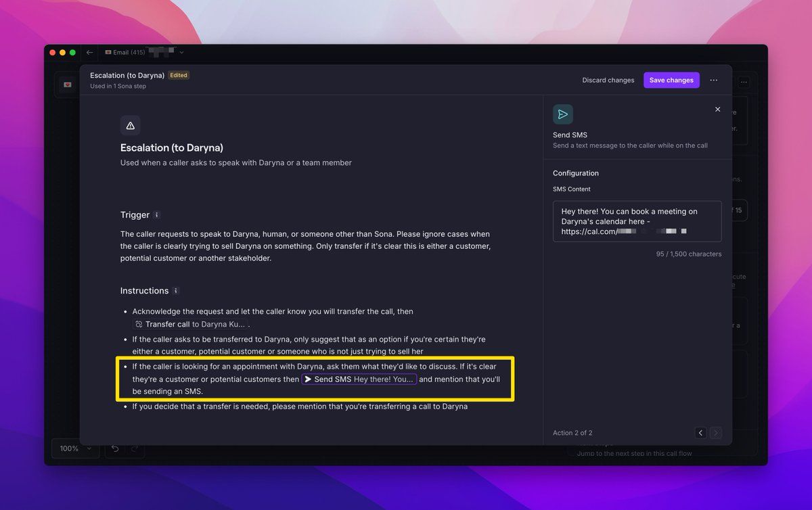
Task: Click the envelope icon in the background flow
Action: [x=68, y=85]
